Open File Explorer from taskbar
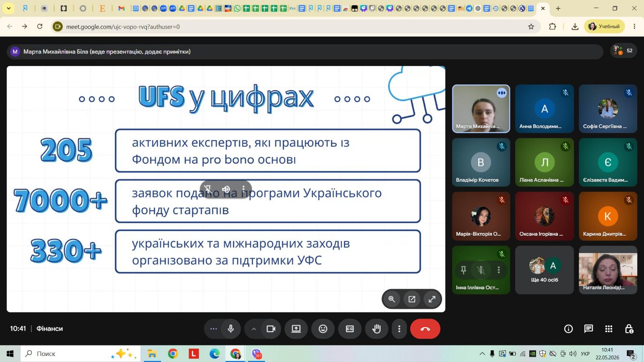 click(x=152, y=354)
